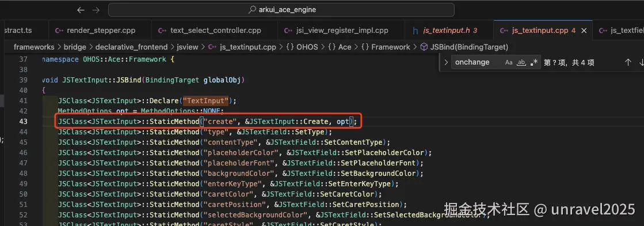Go forward with the right arrow
The width and height of the screenshot is (644, 226).
coord(96,10)
